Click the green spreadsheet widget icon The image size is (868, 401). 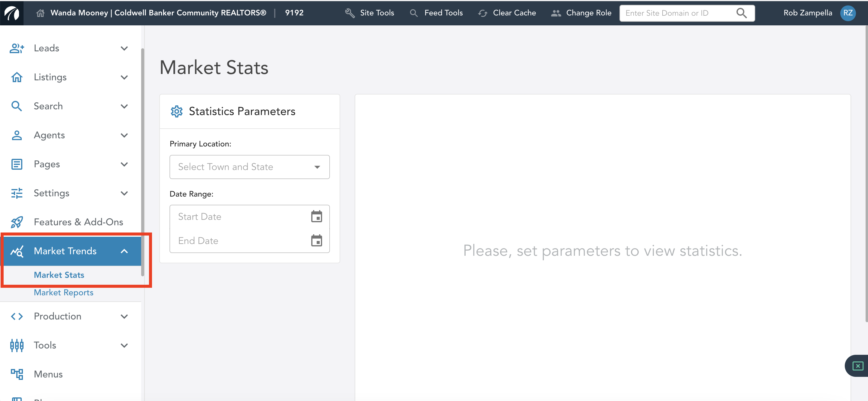(x=857, y=366)
